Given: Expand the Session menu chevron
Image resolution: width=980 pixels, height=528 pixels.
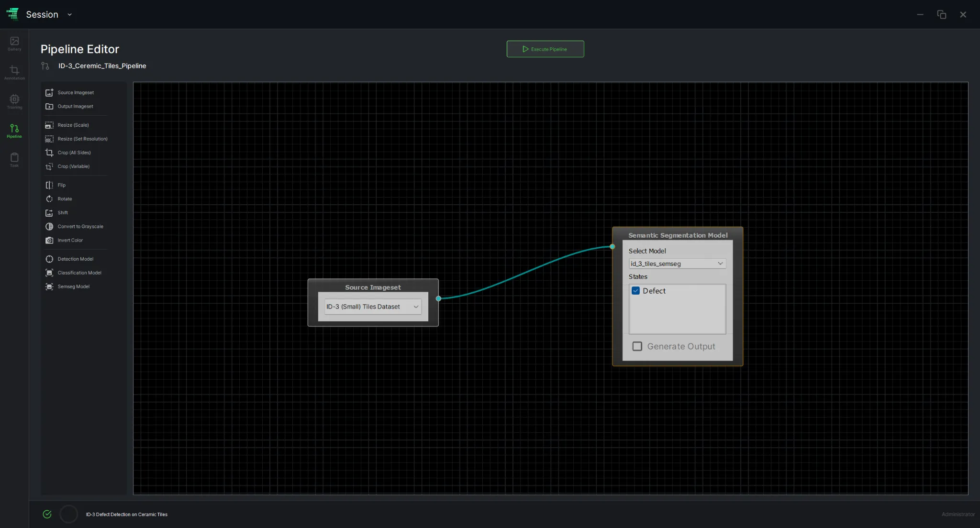Looking at the screenshot, I should click(x=70, y=15).
